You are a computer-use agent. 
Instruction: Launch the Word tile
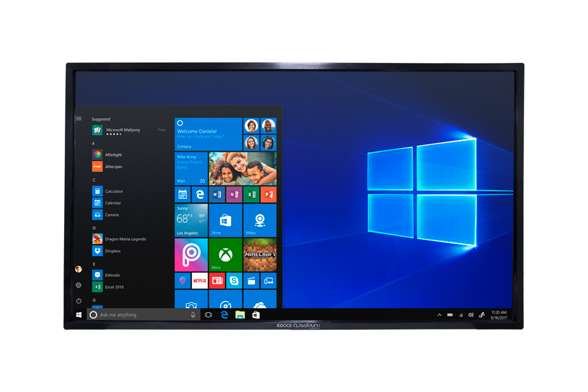(217, 195)
